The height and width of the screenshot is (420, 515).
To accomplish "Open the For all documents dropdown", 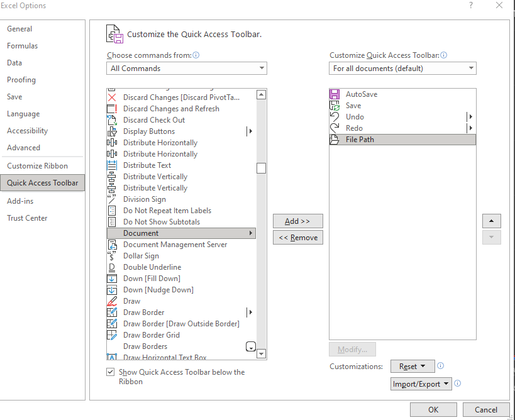I will 402,69.
